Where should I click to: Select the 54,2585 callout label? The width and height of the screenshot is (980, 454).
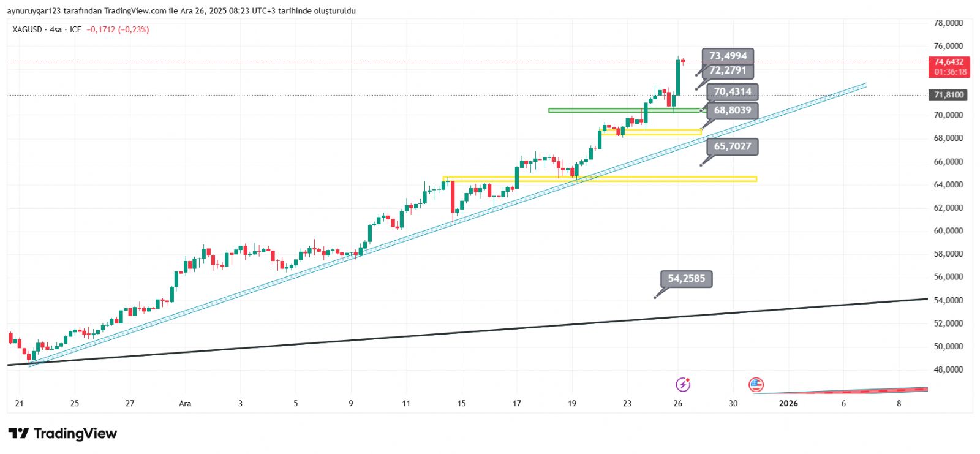click(x=686, y=279)
